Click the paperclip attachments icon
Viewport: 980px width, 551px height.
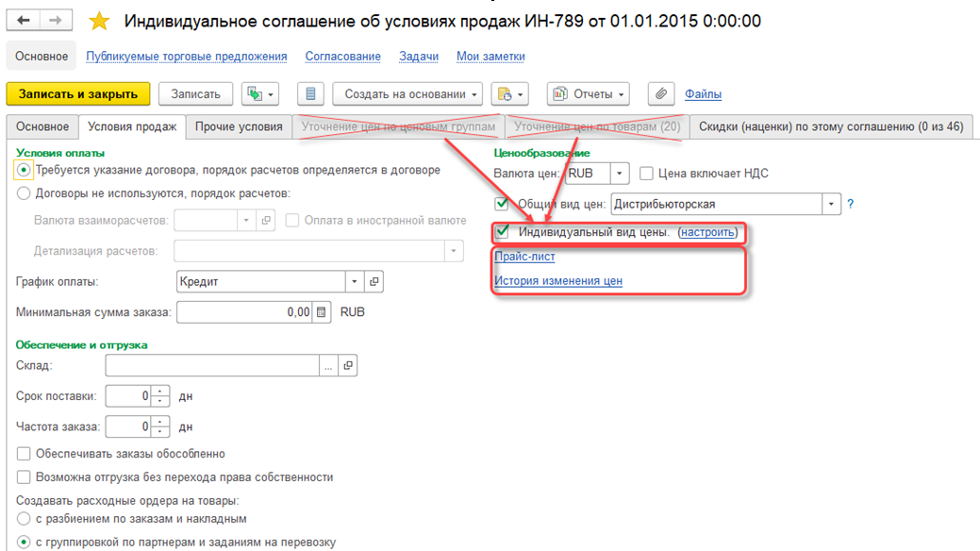click(x=660, y=93)
